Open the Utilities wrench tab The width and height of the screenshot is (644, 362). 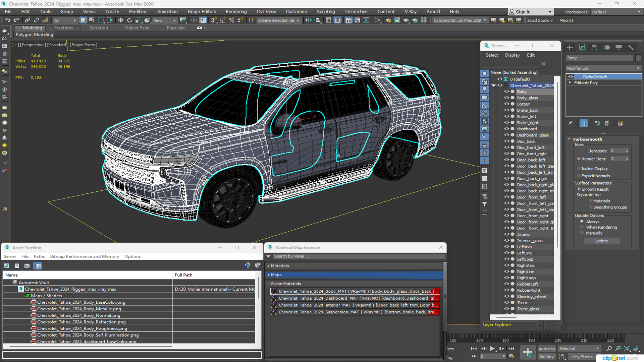point(631,48)
